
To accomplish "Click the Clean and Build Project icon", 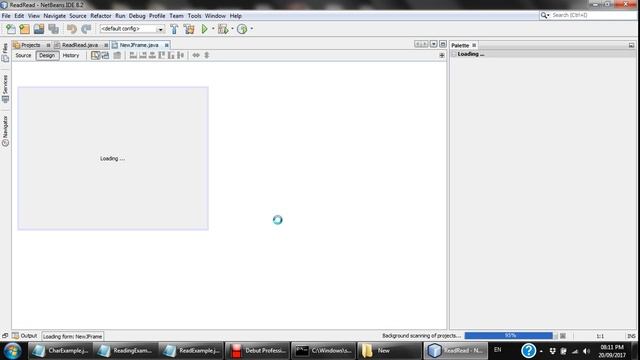I will (189, 29).
